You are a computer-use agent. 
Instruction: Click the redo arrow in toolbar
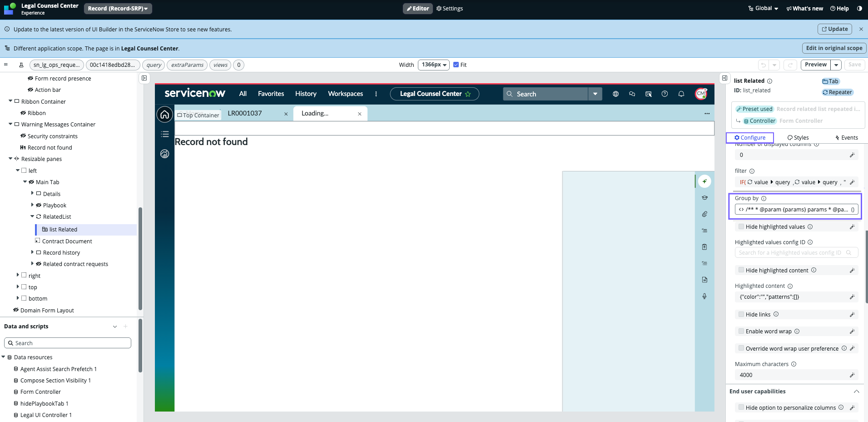[x=790, y=65]
